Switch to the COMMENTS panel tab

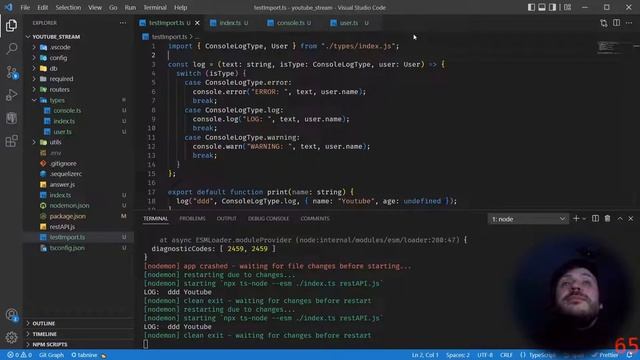click(x=315, y=219)
